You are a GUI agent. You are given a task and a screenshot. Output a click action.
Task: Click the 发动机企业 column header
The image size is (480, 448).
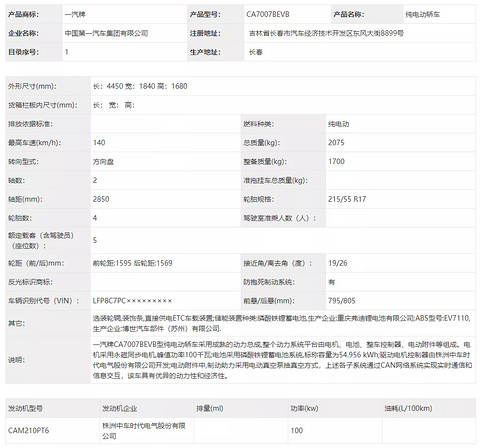[x=119, y=408]
